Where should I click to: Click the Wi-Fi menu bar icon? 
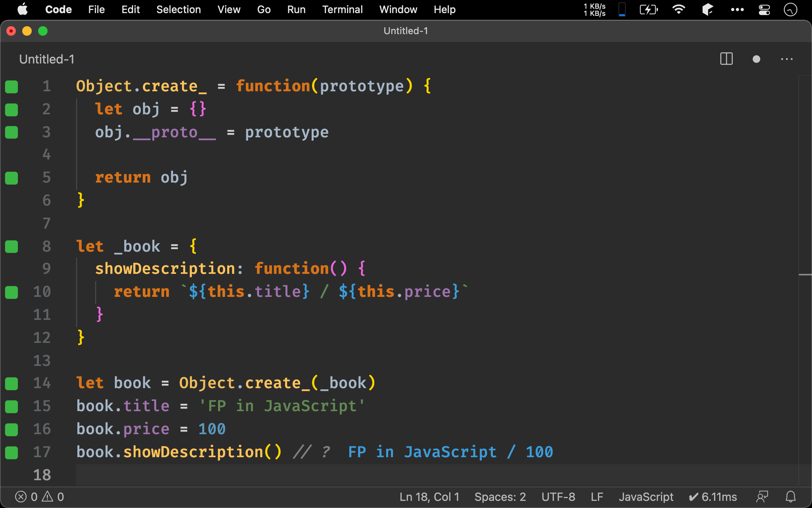[x=679, y=10]
